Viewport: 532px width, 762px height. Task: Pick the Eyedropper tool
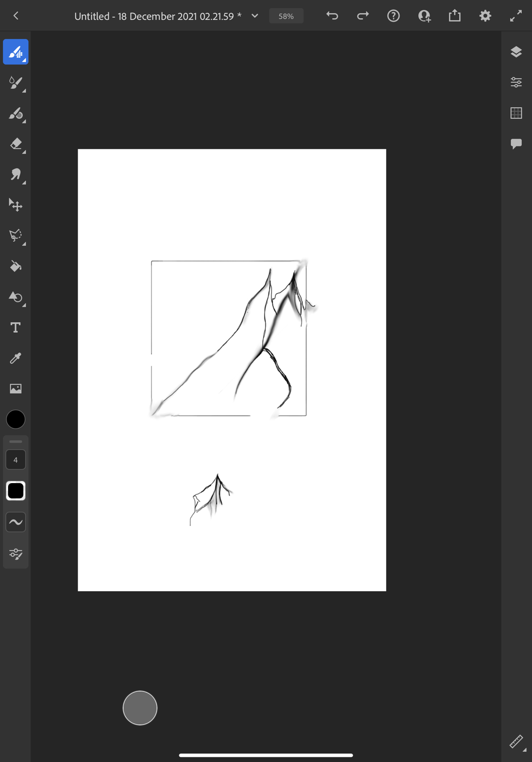click(x=16, y=358)
